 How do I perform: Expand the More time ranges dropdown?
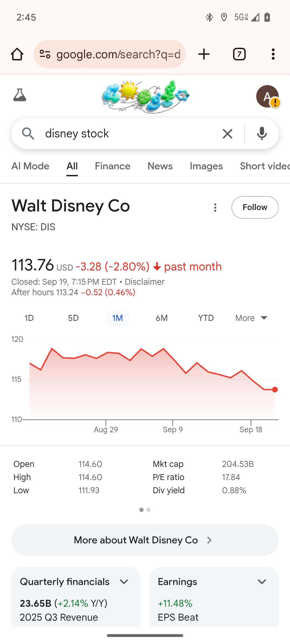pyautogui.click(x=251, y=318)
